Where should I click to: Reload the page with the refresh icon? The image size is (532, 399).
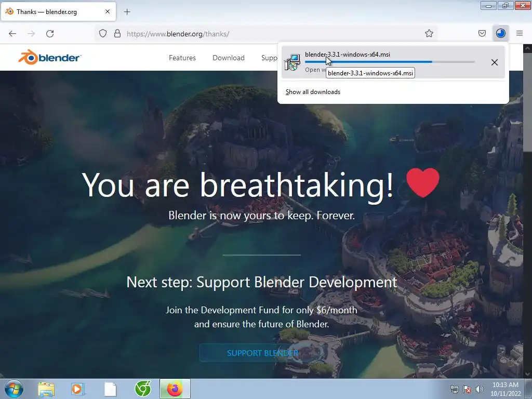coord(50,34)
